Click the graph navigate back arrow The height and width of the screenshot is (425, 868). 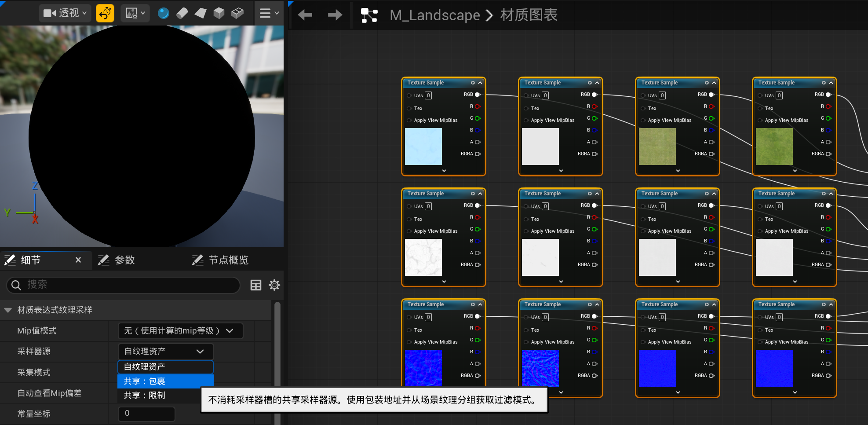point(305,15)
